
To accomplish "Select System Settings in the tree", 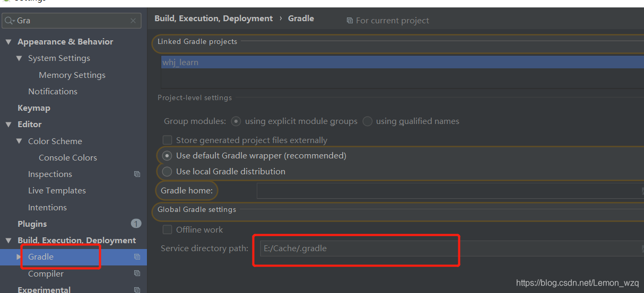I will [59, 58].
